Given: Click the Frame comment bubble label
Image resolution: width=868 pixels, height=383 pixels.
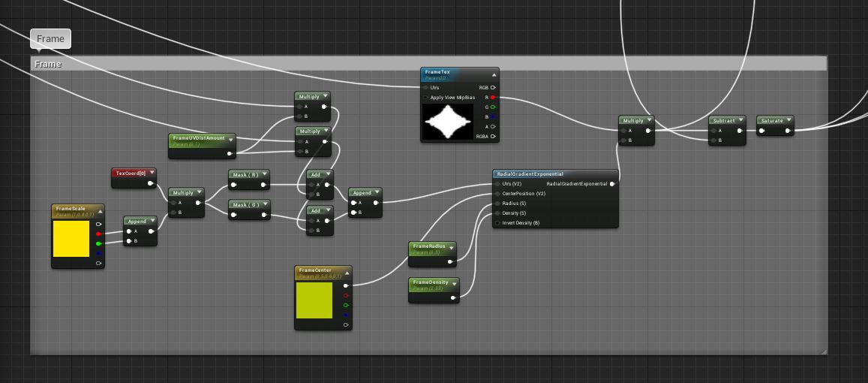Looking at the screenshot, I should 50,39.
